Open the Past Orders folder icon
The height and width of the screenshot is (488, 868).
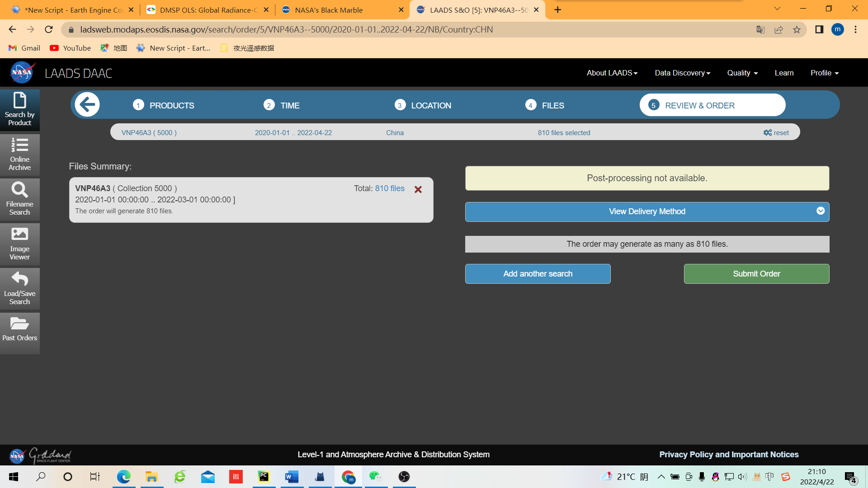pyautogui.click(x=19, y=329)
